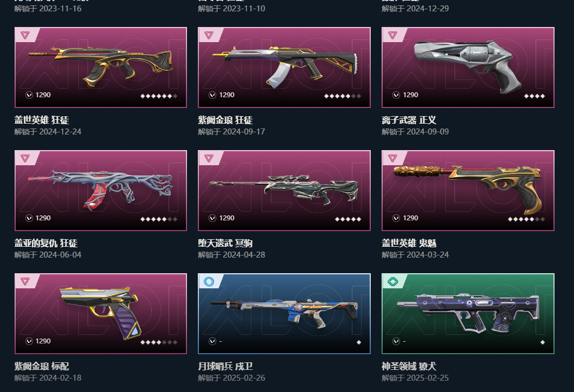574x392 pixels.
Task: Click the VP currency icon on 堕天遗武 冥驹 card
Action: pyautogui.click(x=212, y=218)
